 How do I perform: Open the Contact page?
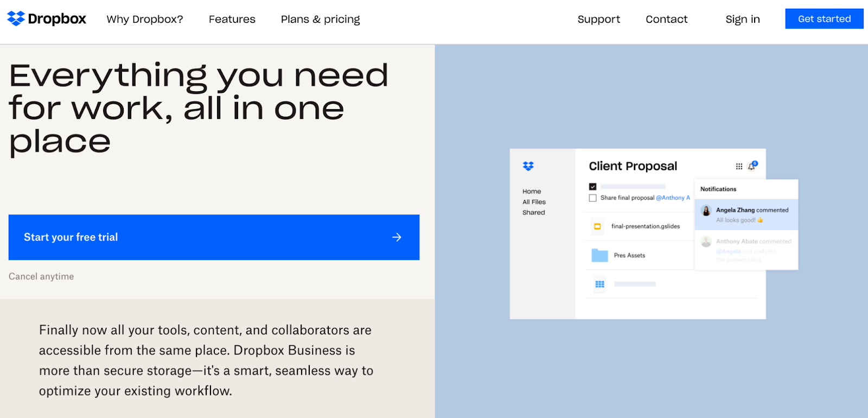[667, 20]
